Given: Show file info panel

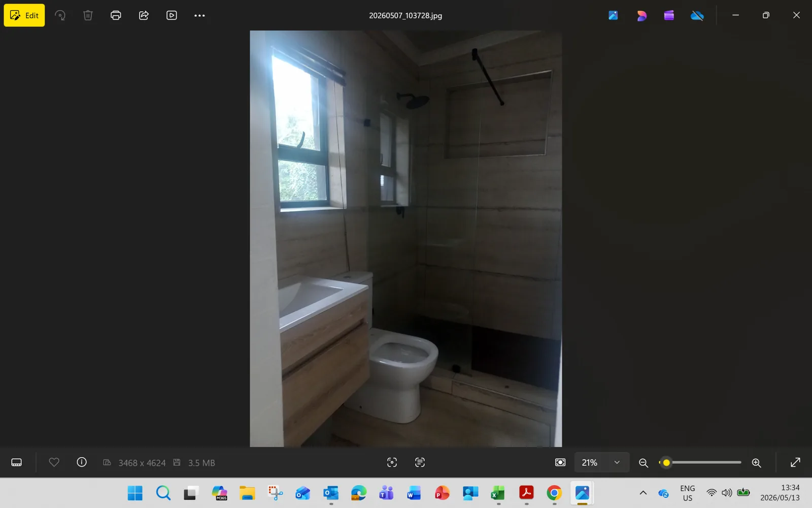Looking at the screenshot, I should click(82, 462).
